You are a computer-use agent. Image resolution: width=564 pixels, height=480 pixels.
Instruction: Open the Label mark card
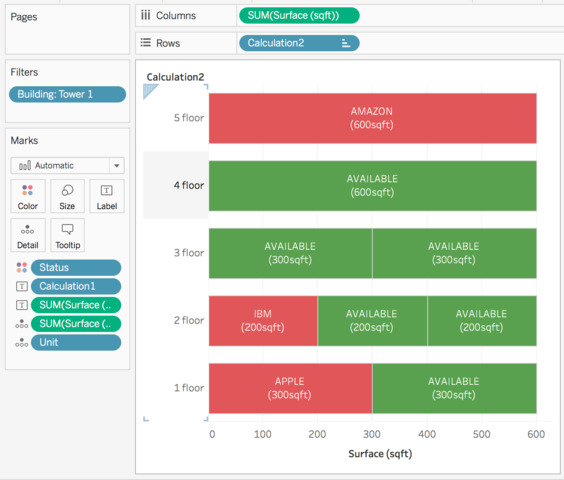click(107, 196)
